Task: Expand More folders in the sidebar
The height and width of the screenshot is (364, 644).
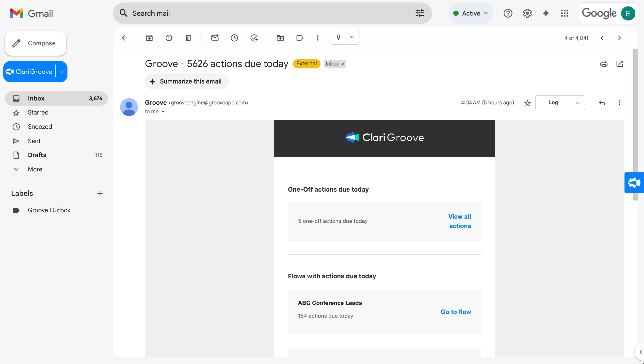Action: [56, 169]
